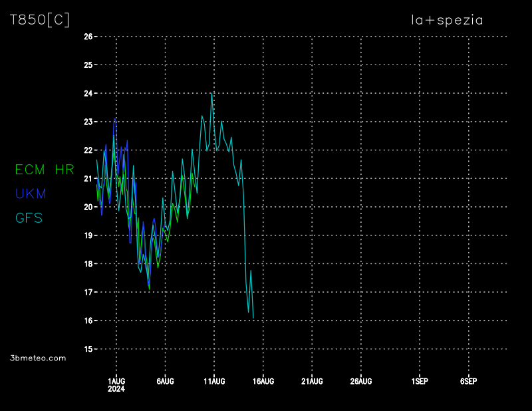Select the 6AUG date tick
The image size is (532, 411).
[165, 381]
